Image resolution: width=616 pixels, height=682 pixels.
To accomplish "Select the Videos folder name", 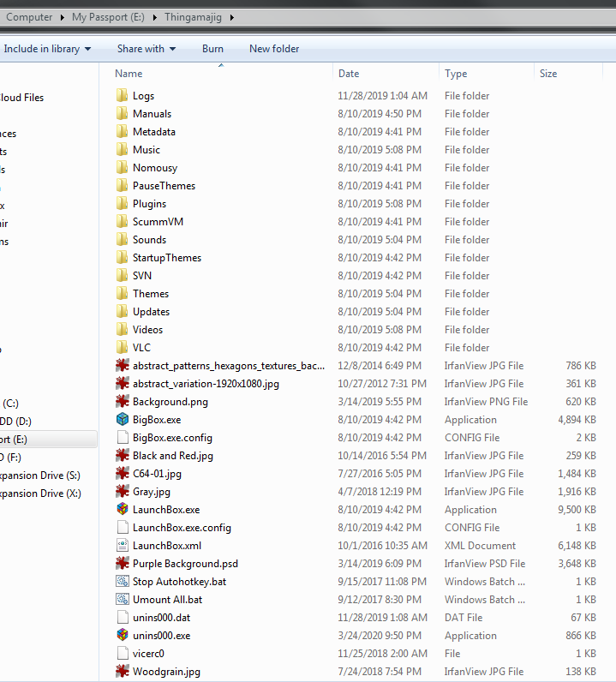I will point(147,330).
